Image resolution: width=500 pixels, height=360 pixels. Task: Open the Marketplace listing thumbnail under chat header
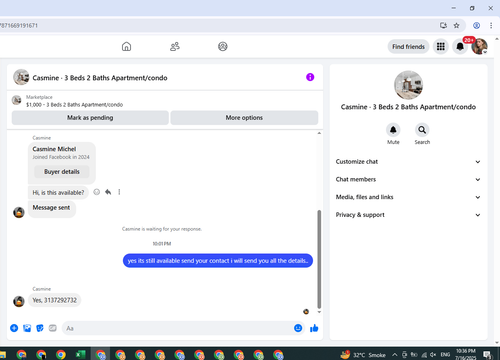coord(16,100)
